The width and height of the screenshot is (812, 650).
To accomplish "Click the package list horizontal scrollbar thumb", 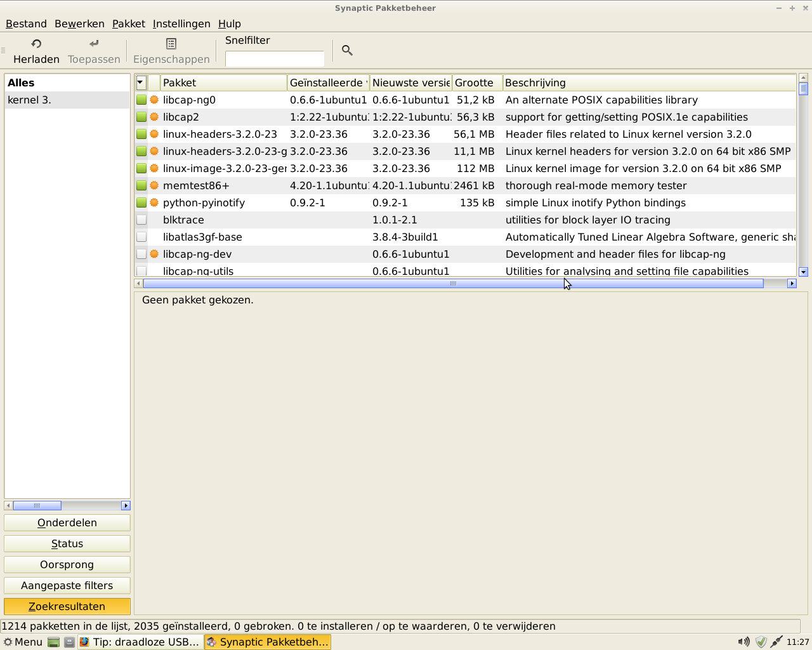I will [453, 283].
